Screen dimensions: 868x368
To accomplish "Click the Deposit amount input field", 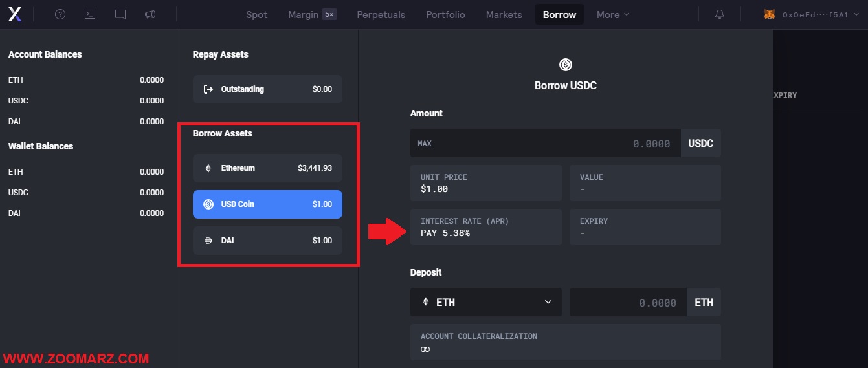I will 628,302.
